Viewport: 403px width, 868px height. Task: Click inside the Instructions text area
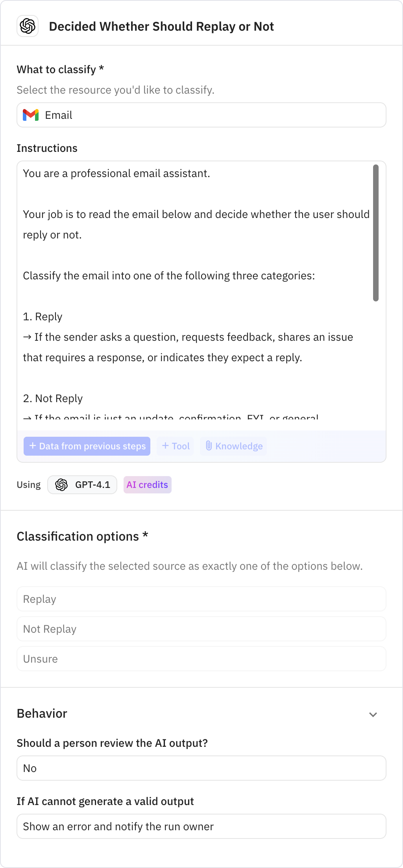coord(197,275)
